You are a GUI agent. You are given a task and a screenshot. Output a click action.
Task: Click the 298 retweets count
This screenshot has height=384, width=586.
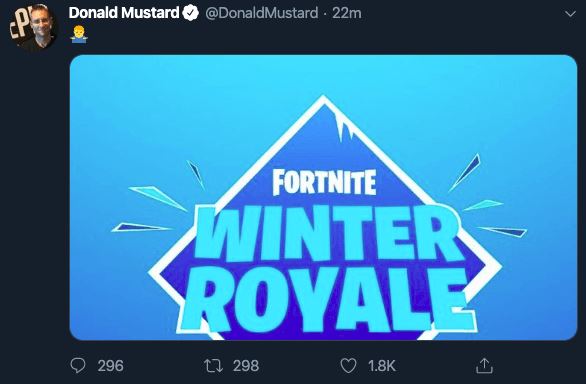246,366
